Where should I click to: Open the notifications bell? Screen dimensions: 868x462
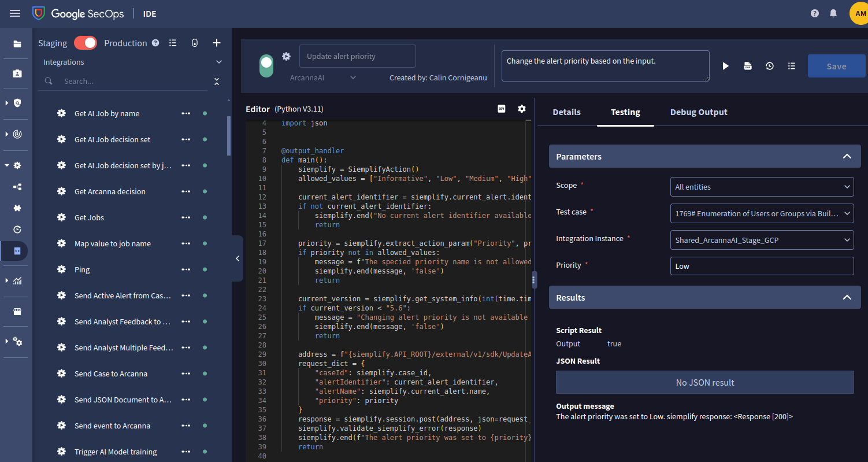pos(833,13)
